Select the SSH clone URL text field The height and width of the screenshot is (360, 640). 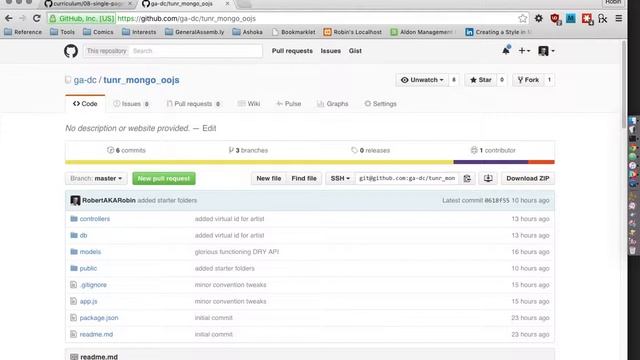(407, 178)
